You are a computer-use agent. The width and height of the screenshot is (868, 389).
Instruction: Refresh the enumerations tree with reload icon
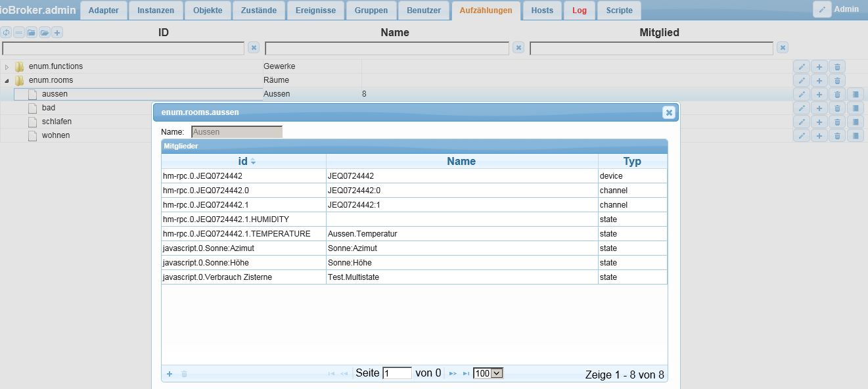pos(7,32)
